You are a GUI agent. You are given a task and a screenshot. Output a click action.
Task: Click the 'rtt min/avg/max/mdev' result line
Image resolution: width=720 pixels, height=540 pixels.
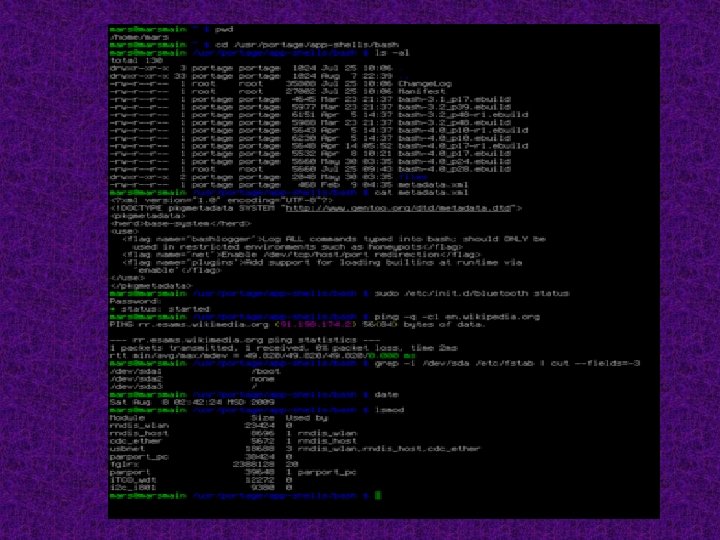click(263, 356)
